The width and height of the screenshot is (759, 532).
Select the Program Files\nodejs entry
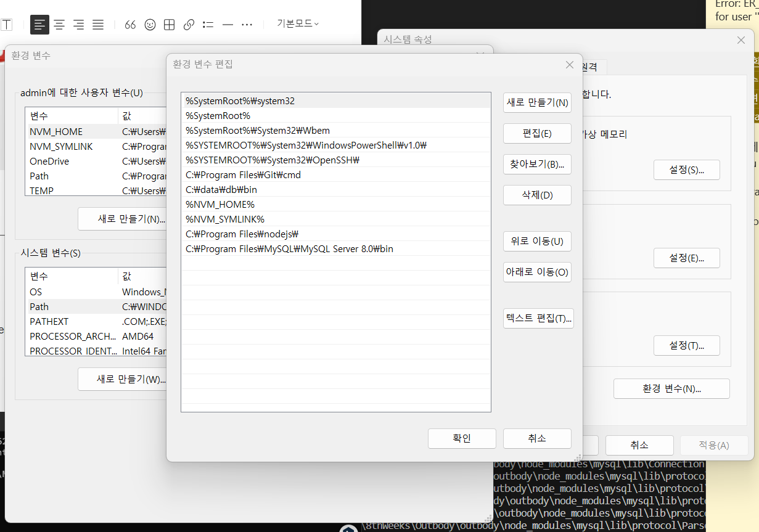click(336, 234)
